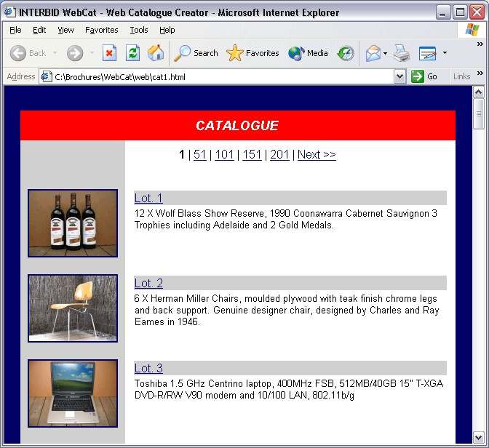Click the Windows flag logo
The image size is (489, 448).
pos(472,30)
